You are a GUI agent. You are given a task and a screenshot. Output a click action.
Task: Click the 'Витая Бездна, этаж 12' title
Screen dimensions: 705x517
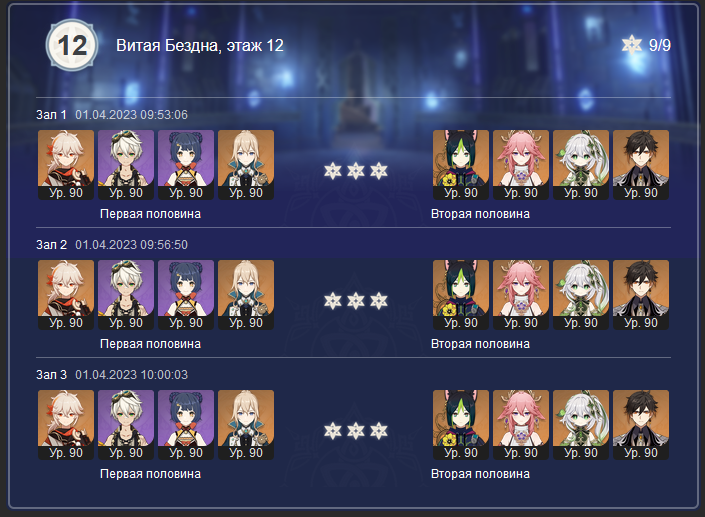[x=200, y=45]
